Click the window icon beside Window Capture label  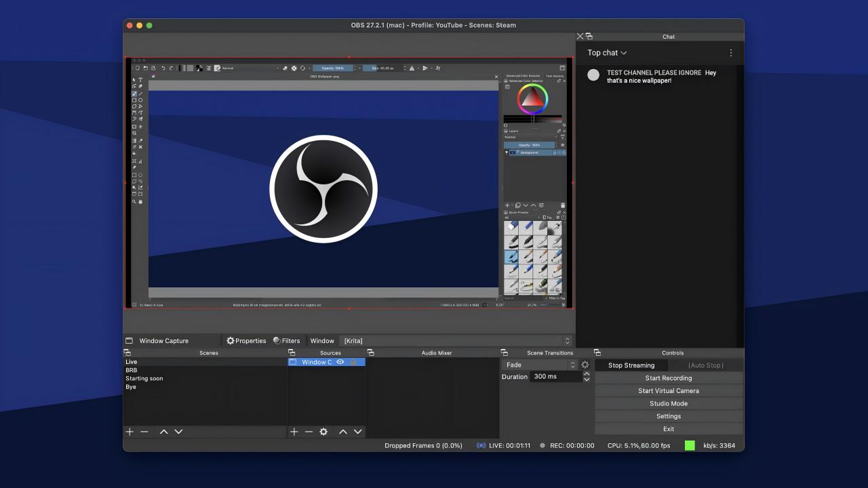[x=129, y=341]
